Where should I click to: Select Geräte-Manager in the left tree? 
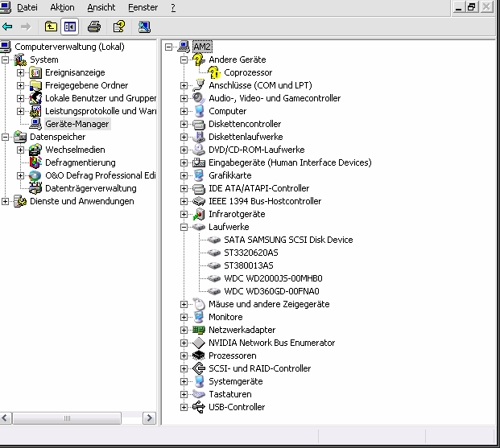pyautogui.click(x=76, y=124)
